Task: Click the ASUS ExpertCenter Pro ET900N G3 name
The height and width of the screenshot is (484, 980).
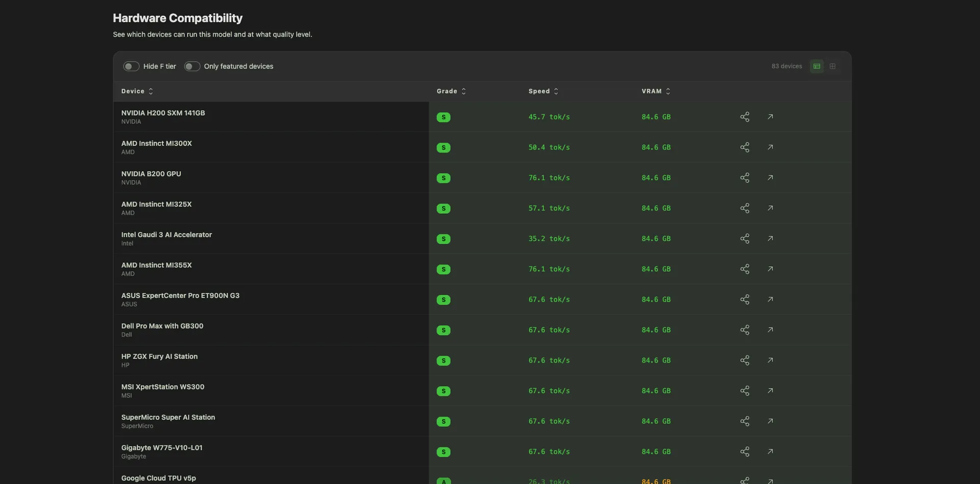Action: click(180, 295)
